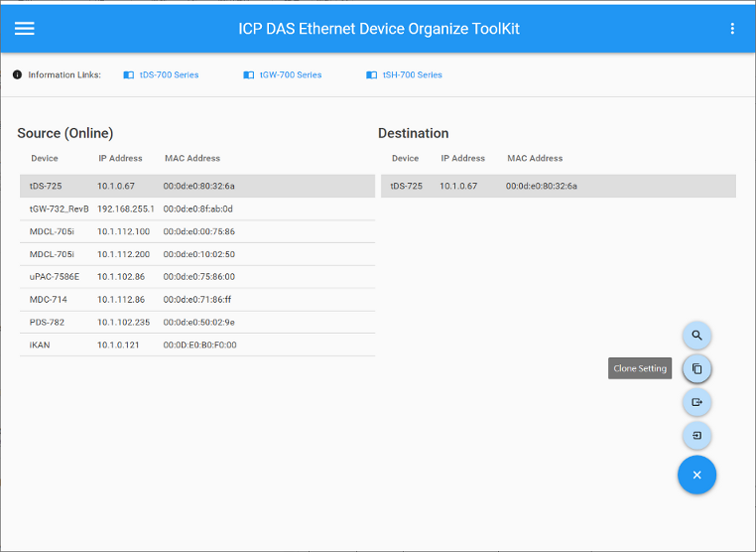The image size is (756, 552).
Task: Select tDS-725 in the Destination list
Action: pos(559,186)
